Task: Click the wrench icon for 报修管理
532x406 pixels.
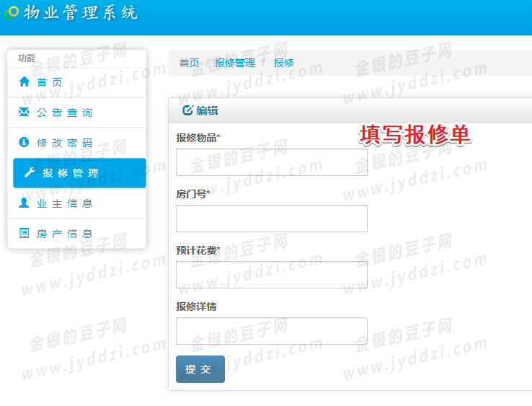Action: pos(30,172)
